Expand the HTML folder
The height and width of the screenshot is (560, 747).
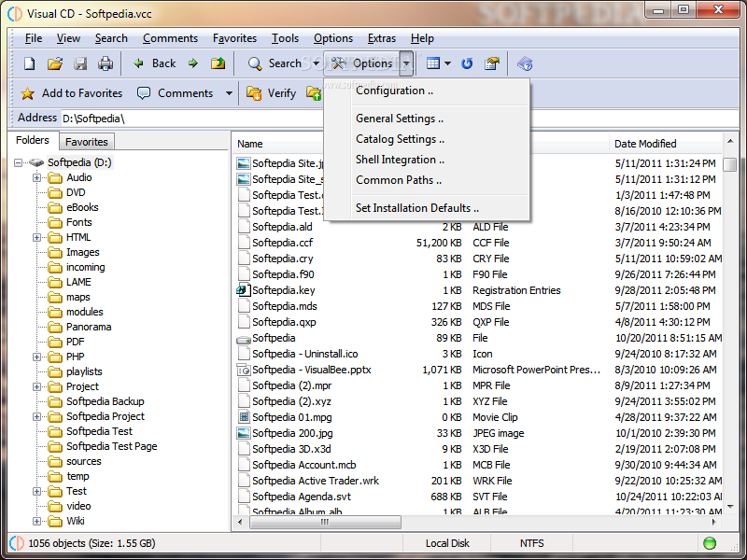tap(36, 237)
